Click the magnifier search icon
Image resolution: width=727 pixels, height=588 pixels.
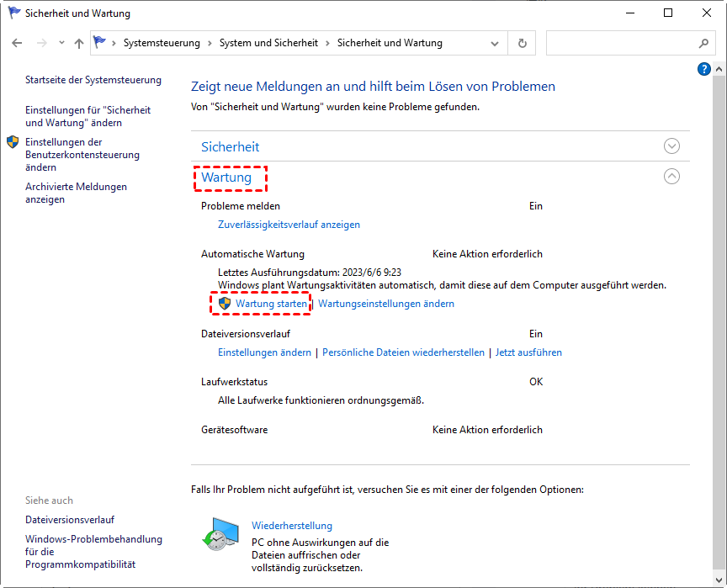[703, 43]
